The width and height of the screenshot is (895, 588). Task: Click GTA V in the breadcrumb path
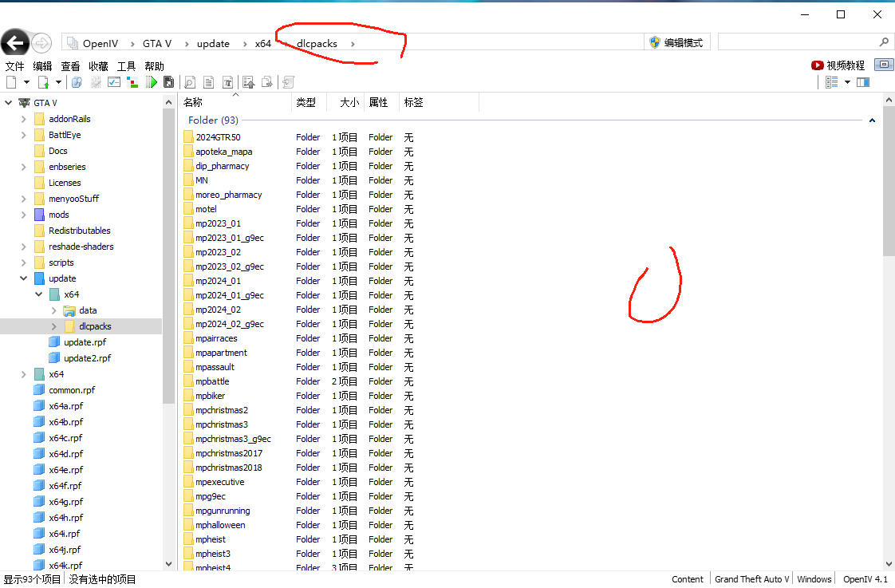pos(157,43)
